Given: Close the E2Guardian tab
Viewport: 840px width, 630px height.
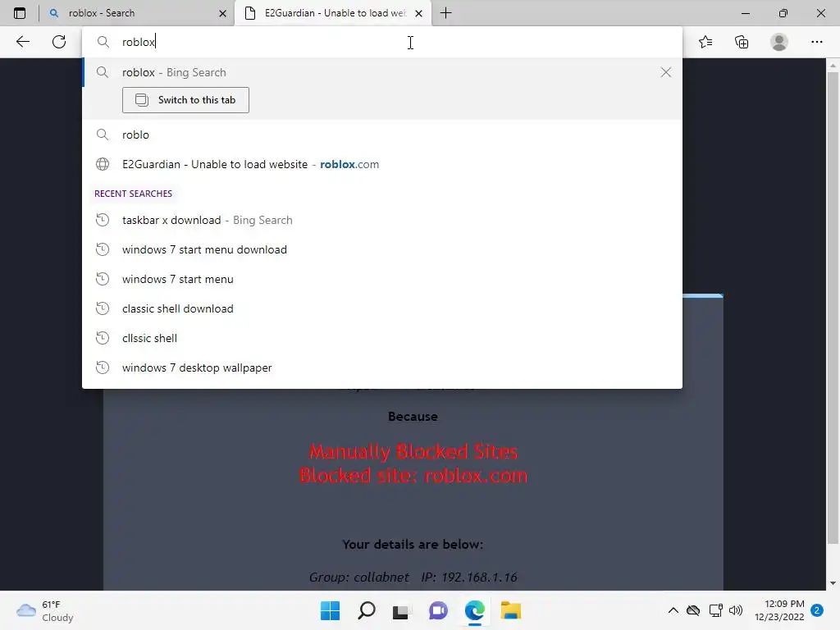Looking at the screenshot, I should (419, 13).
